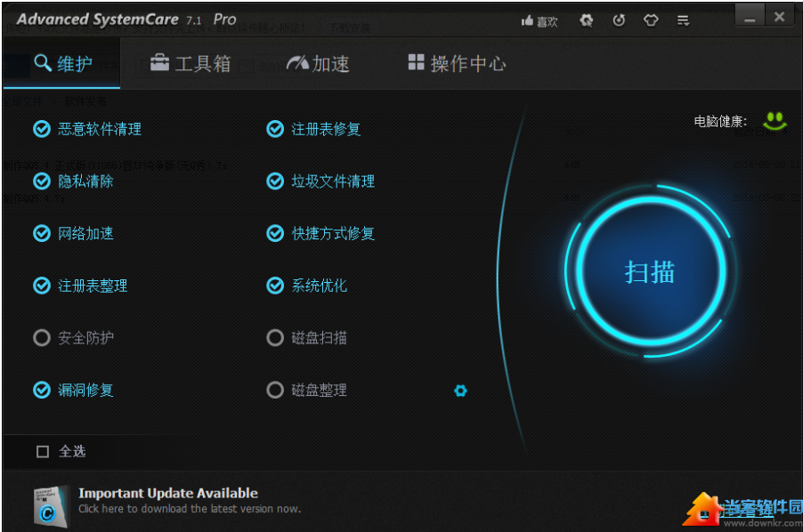Uncheck 恶意软件清理 option
This screenshot has height=532, width=803.
click(x=42, y=129)
